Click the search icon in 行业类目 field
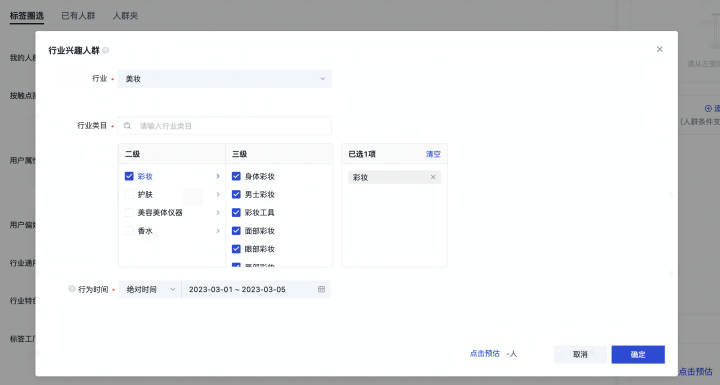 (x=127, y=125)
